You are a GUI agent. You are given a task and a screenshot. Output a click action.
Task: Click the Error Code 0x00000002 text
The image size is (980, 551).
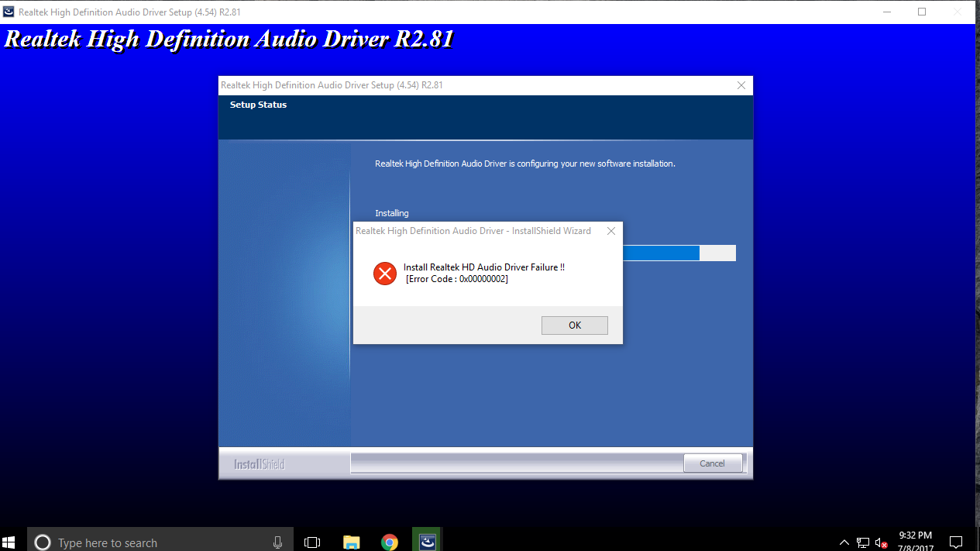pyautogui.click(x=456, y=279)
